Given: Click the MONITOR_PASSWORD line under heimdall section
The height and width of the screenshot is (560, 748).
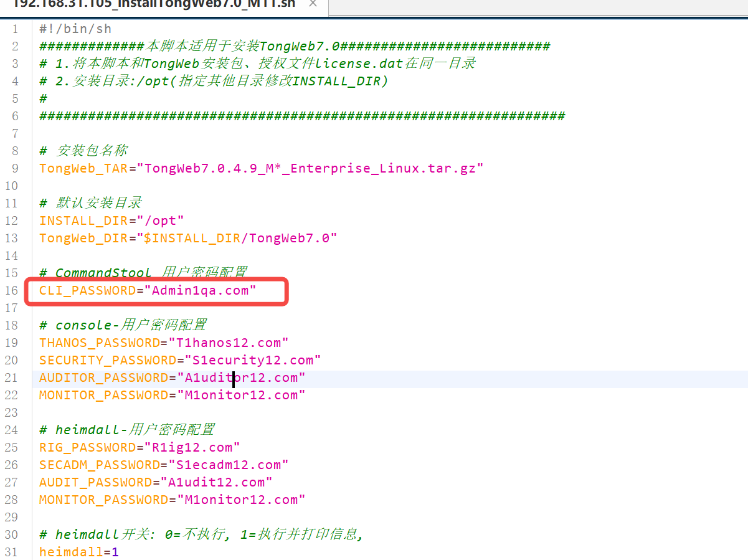Looking at the screenshot, I should tap(172, 500).
